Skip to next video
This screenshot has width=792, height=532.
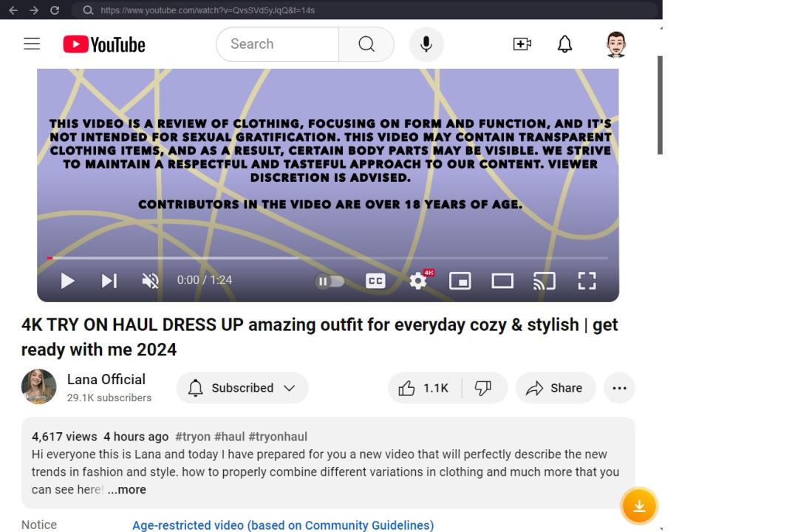[109, 280]
